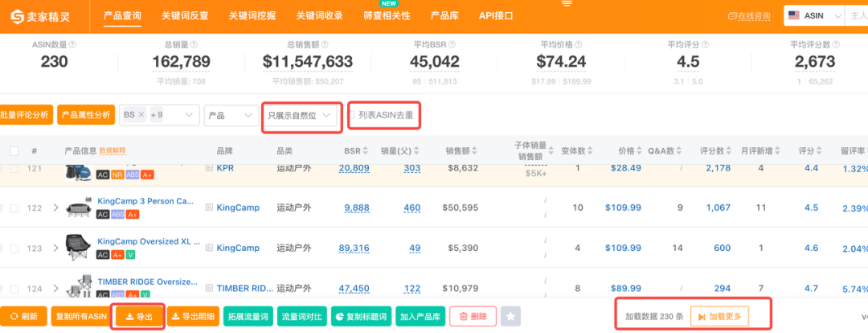
Task: Click the document icon beside KingCamp row 122
Action: pos(209,208)
